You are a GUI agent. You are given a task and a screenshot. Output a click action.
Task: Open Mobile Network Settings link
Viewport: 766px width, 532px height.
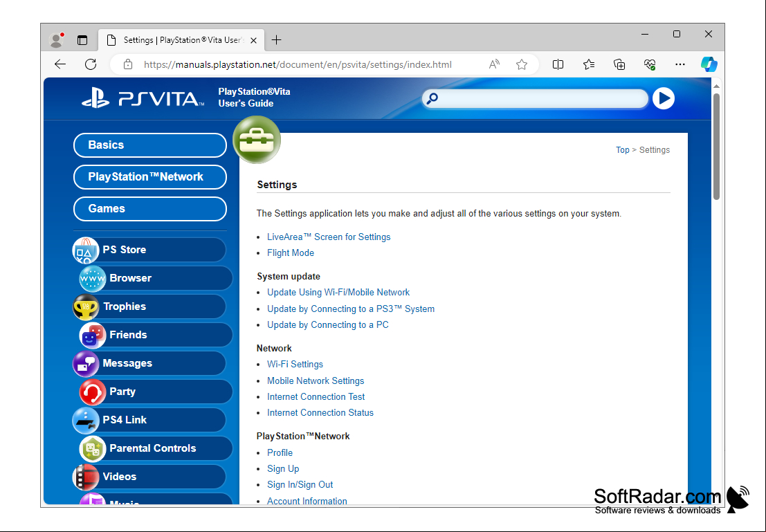tap(316, 380)
